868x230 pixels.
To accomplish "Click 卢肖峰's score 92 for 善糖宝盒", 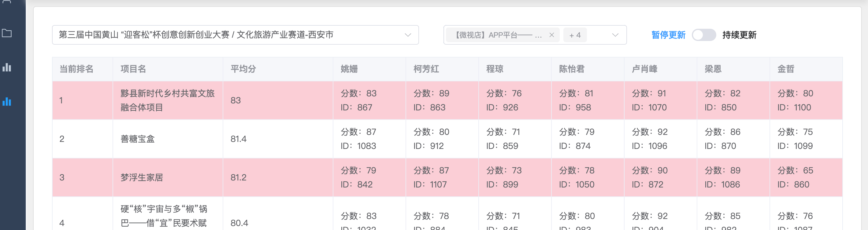I will (x=650, y=132).
